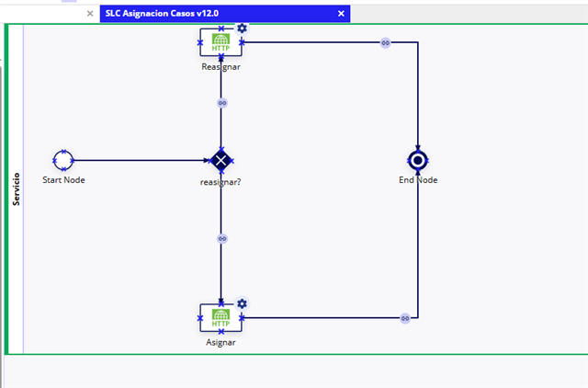Select the Servicio swimlane header
The image size is (588, 388).
pos(16,189)
